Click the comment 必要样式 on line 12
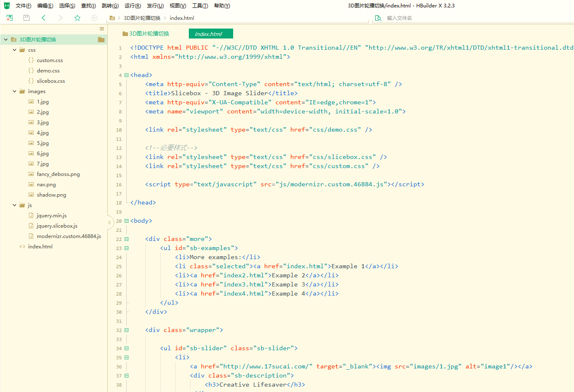 point(174,148)
